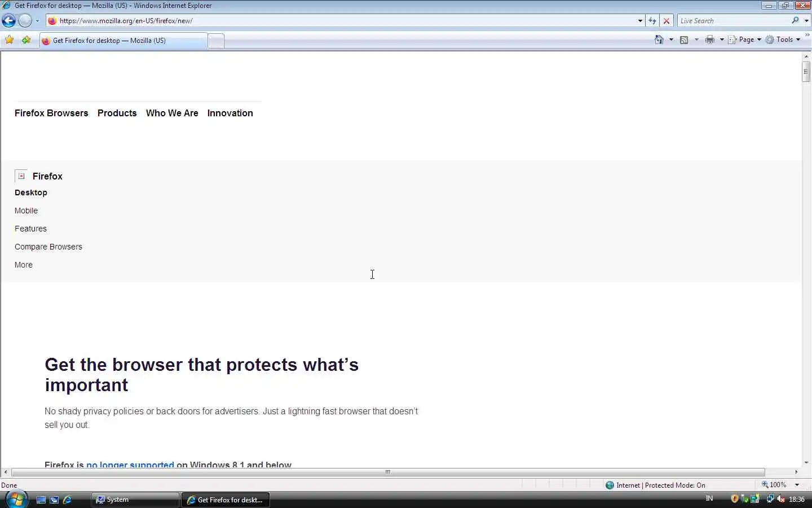
Task: Open the Desktop link
Action: click(x=31, y=192)
